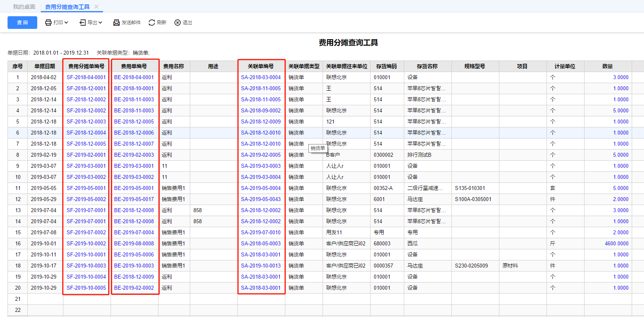This screenshot has height=317, width=644.
Task: Click the exit circled-X icon
Action: pyautogui.click(x=178, y=23)
